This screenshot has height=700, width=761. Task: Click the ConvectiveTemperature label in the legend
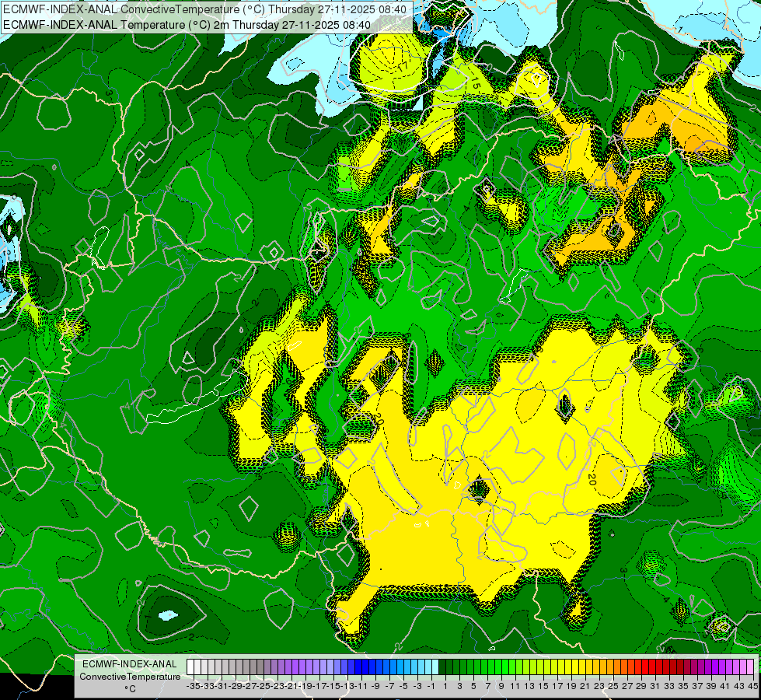pyautogui.click(x=130, y=676)
